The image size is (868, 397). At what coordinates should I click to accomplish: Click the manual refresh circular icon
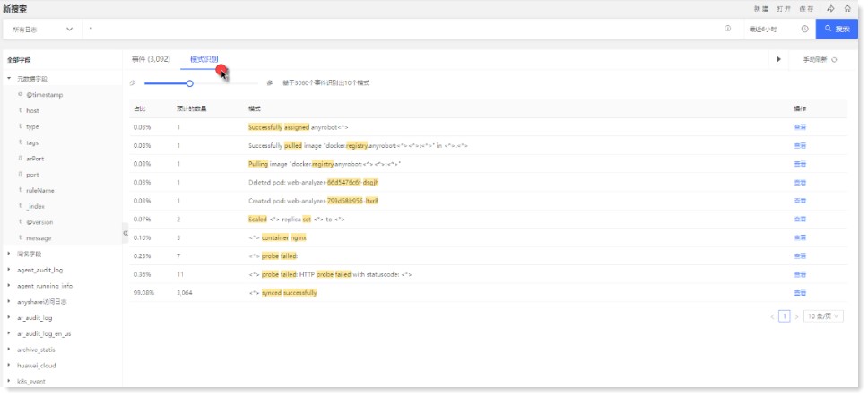[835, 59]
